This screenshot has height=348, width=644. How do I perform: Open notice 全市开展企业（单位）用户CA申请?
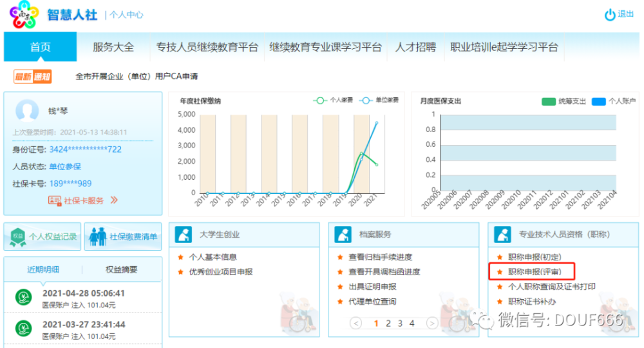[x=137, y=77]
